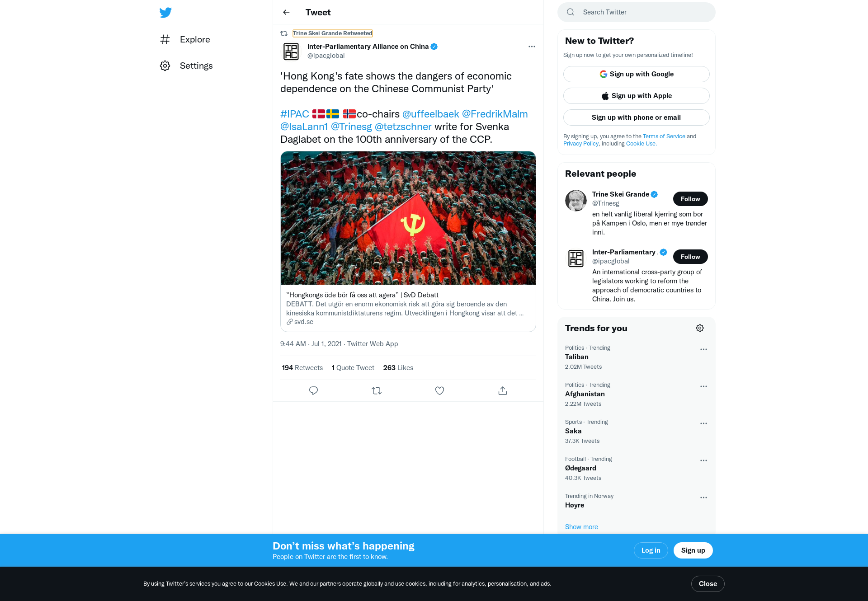Open Trends settings gear icon

pos(700,328)
